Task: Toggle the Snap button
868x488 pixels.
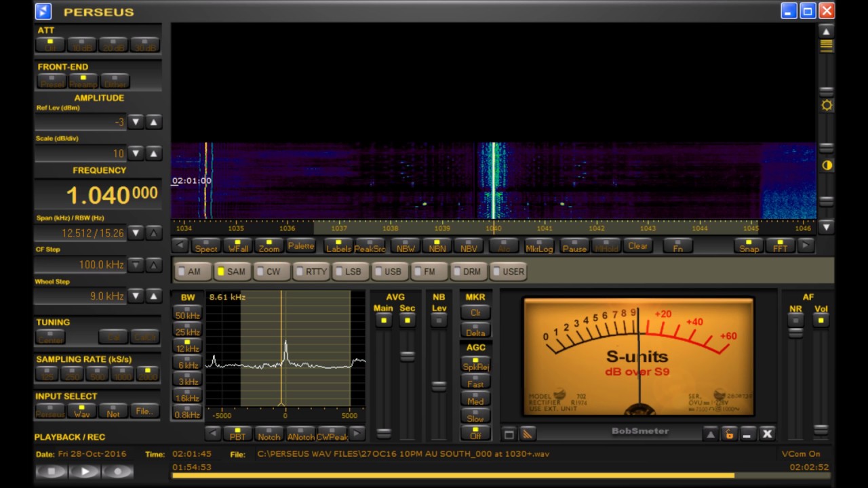Action: coord(749,245)
